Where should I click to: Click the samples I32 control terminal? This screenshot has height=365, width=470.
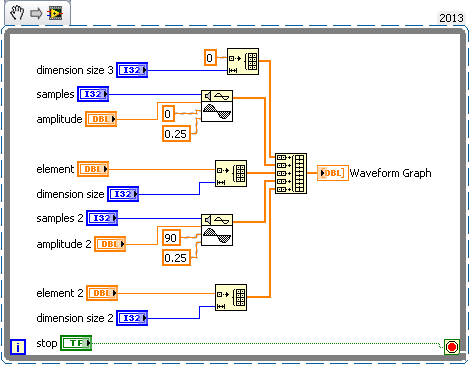click(x=93, y=94)
